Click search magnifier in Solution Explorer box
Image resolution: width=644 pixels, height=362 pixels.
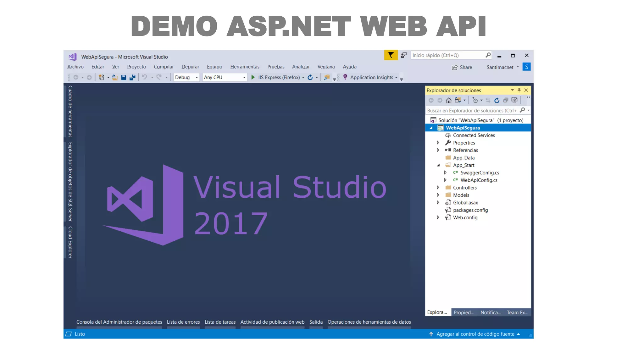pyautogui.click(x=522, y=110)
